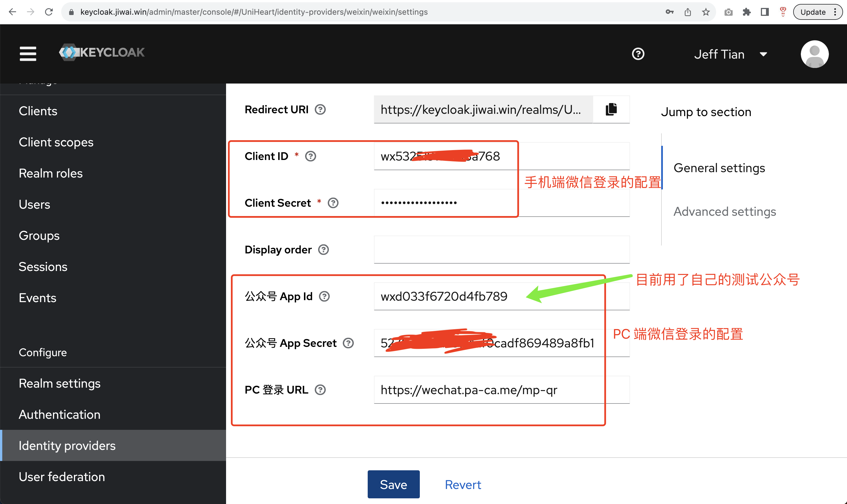Save the identity provider settings

tap(393, 484)
